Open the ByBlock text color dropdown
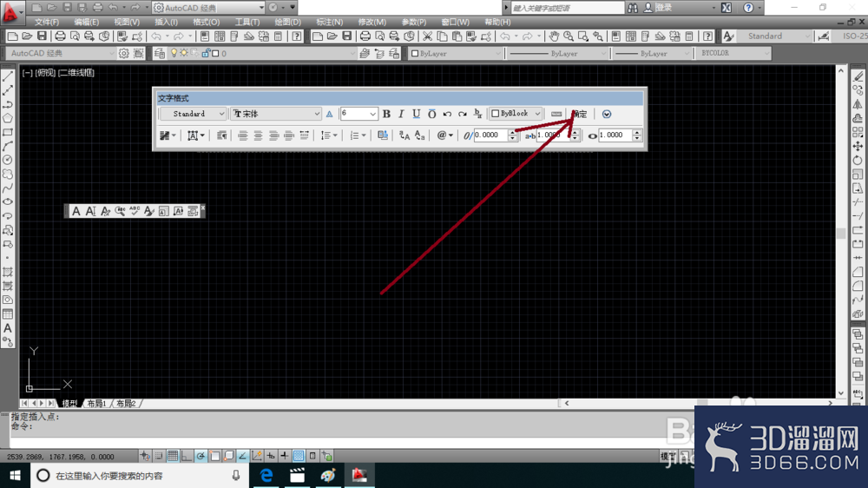The height and width of the screenshot is (488, 868). tap(516, 114)
